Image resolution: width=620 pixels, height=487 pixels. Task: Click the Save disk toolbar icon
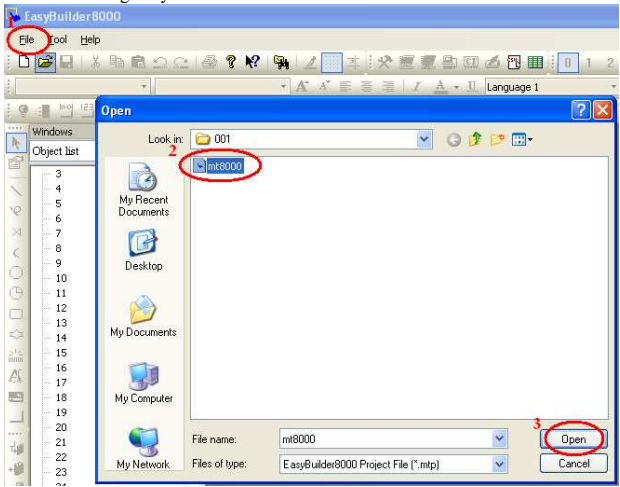[x=66, y=62]
